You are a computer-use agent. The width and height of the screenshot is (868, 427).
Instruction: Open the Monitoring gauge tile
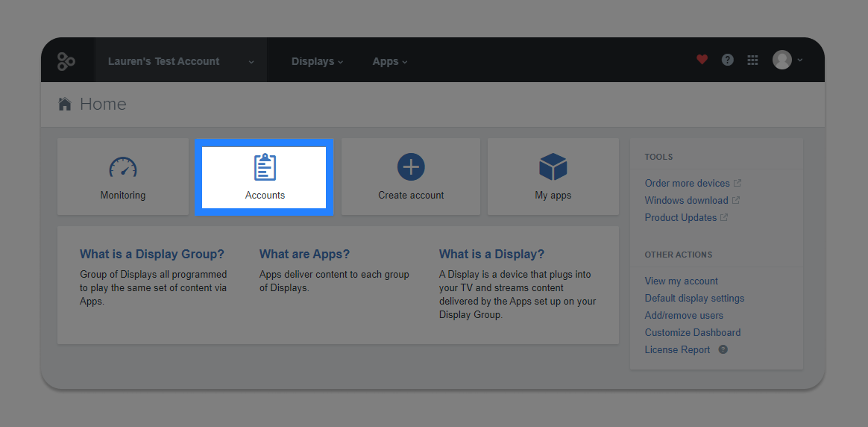pos(123,177)
